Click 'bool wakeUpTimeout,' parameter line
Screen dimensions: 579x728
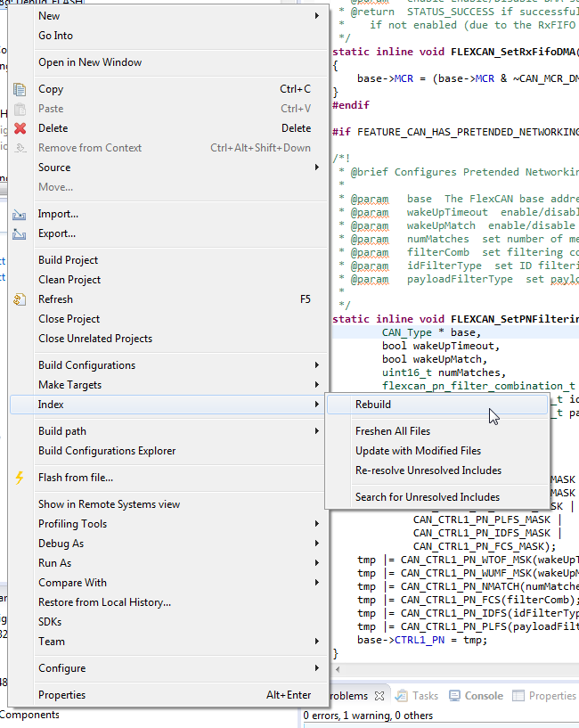tap(441, 346)
